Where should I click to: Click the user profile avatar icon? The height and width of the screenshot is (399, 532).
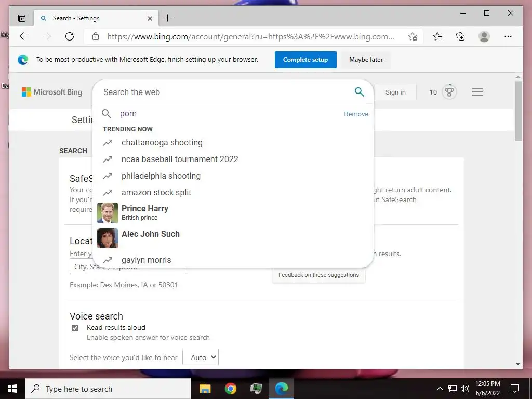coord(484,36)
